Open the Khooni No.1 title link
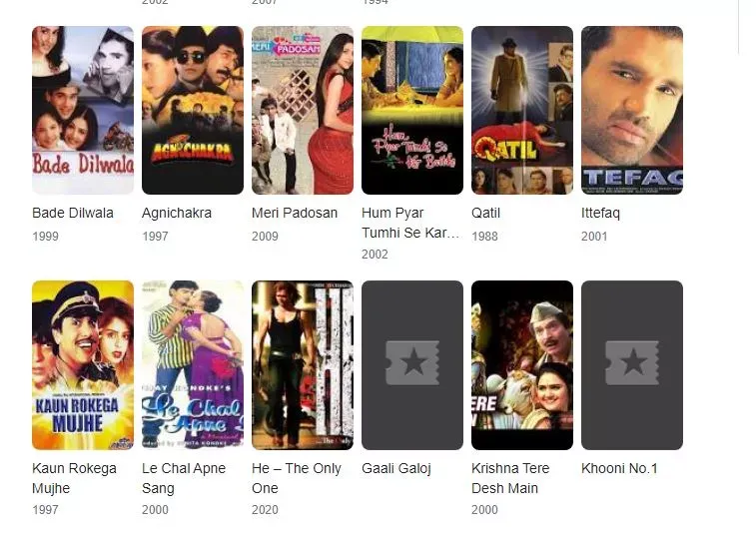The width and height of the screenshot is (756, 533). click(619, 468)
